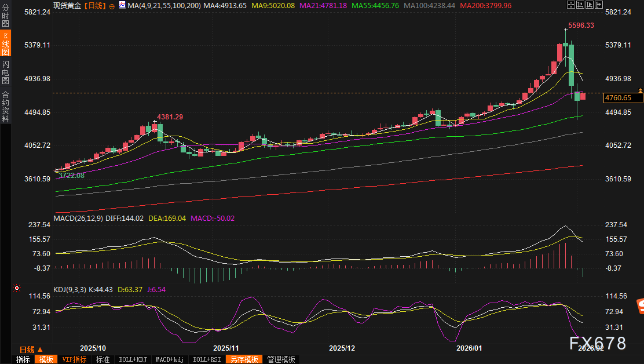Click the 5596.33 high price label
Image resolution: width=644 pixels, height=364 pixels.
(581, 26)
